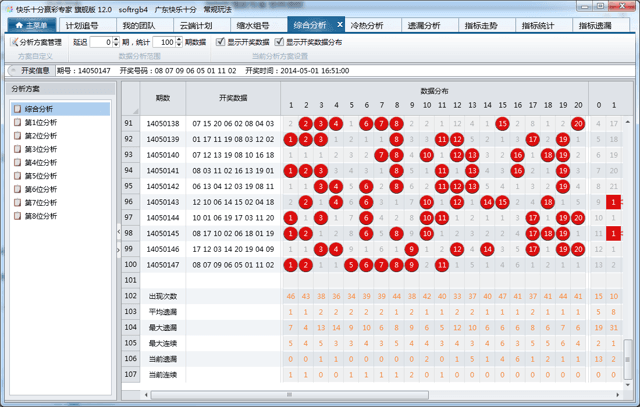This screenshot has width=640, height=407.
Task: Collapse the left panel using splitter arrow
Action: click(x=118, y=232)
